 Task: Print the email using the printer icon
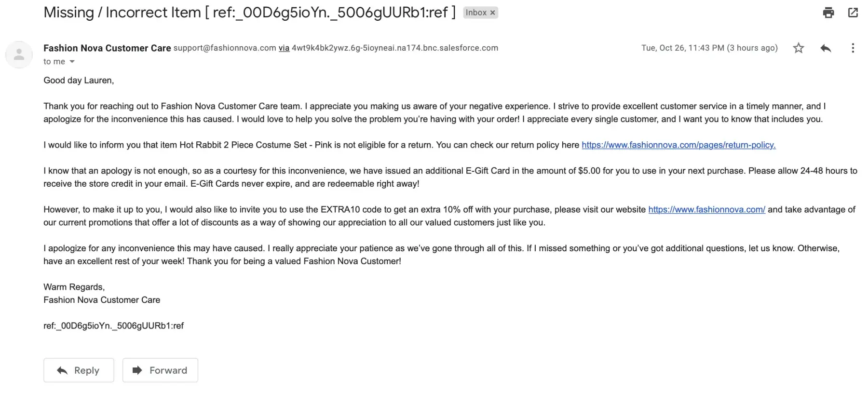(828, 13)
